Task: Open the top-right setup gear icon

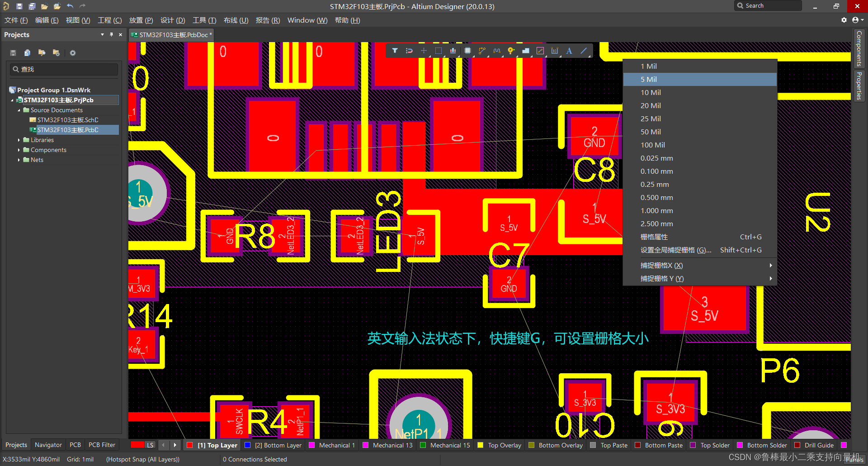Action: click(x=844, y=20)
